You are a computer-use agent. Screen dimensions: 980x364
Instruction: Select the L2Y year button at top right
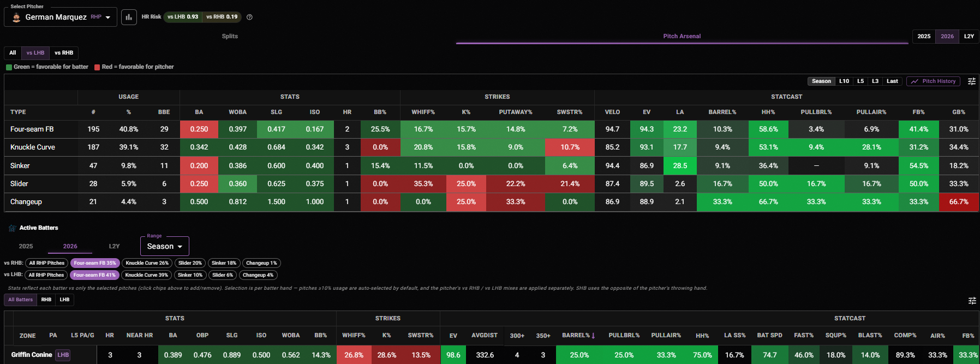pos(969,37)
